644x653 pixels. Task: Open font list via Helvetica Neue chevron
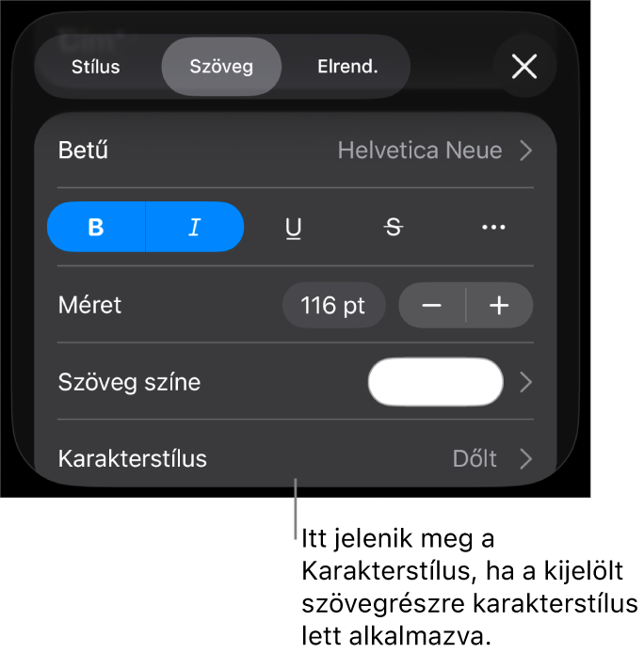[x=526, y=151]
